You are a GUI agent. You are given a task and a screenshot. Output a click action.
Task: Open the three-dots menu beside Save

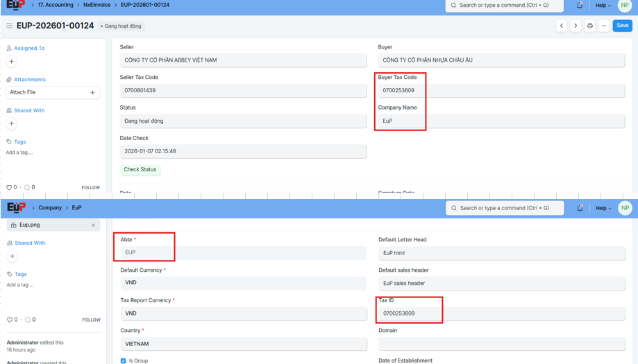pyautogui.click(x=604, y=26)
